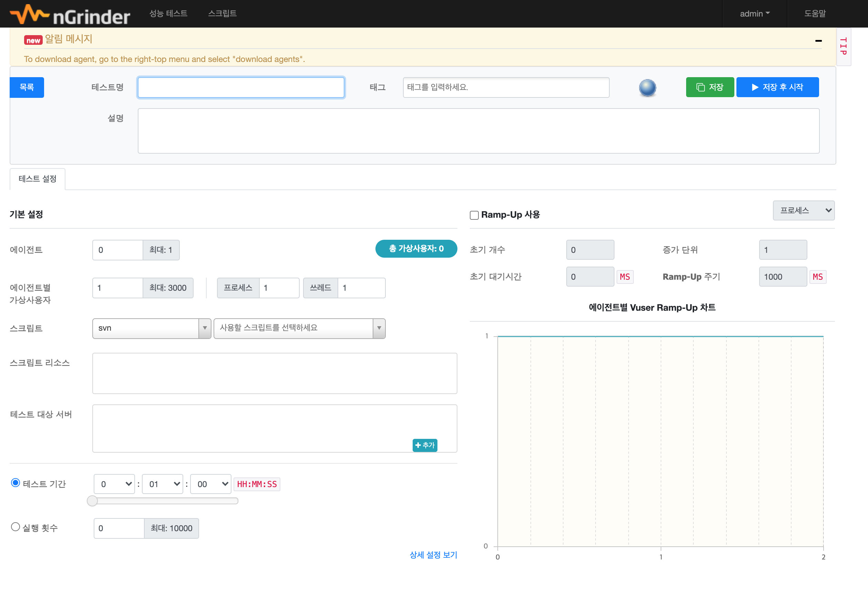Click the green 저장 save button
868x598 pixels.
(710, 87)
